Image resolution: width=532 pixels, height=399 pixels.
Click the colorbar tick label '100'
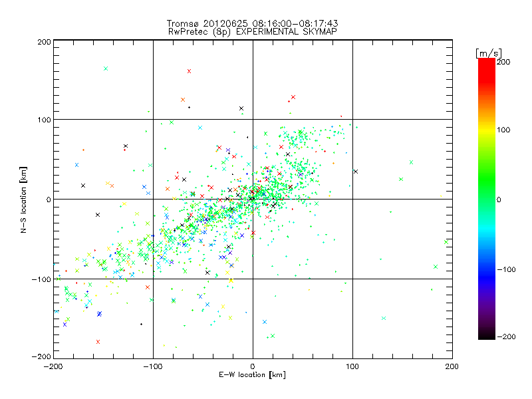503,130
